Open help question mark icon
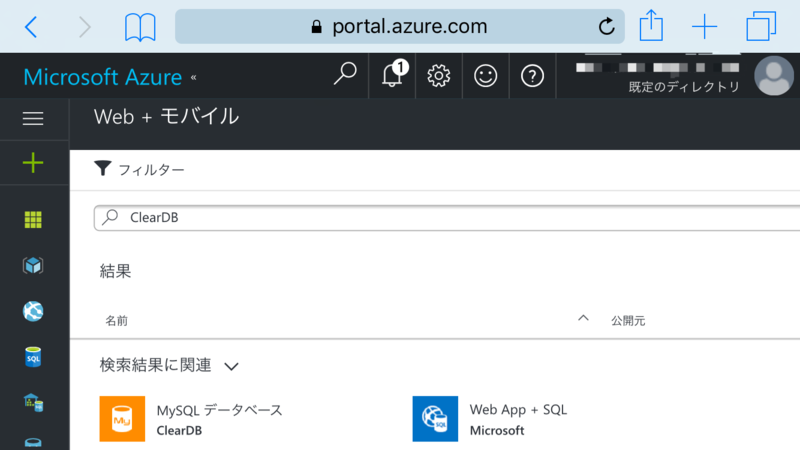 click(x=532, y=76)
